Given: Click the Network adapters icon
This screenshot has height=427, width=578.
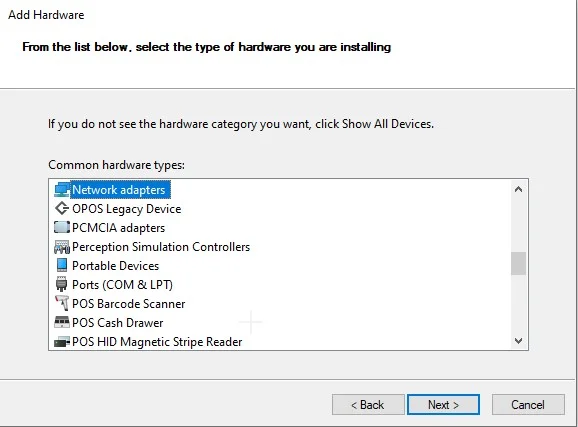Looking at the screenshot, I should pos(62,190).
